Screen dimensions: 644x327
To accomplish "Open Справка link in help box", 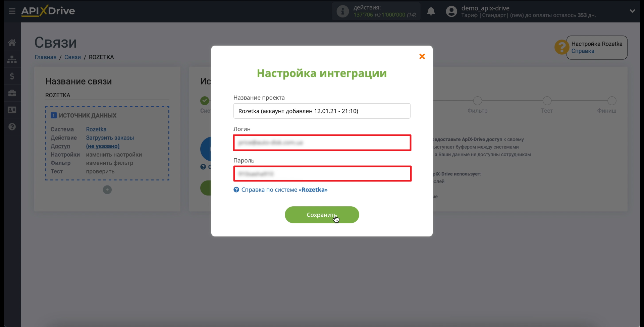I will coord(583,51).
